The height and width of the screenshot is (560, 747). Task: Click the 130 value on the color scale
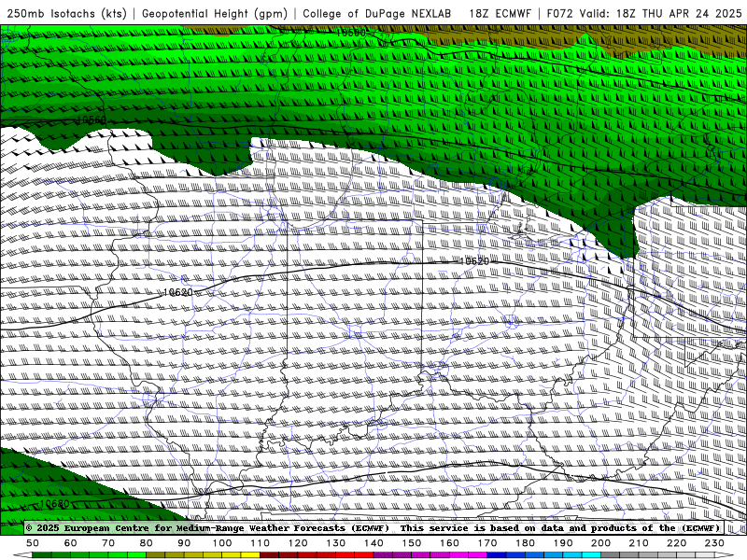coord(336,543)
